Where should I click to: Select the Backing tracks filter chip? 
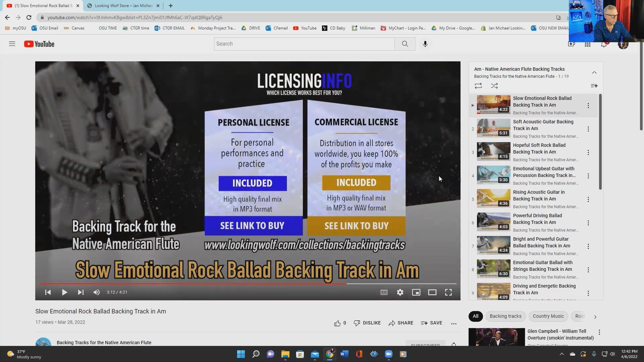point(505,316)
